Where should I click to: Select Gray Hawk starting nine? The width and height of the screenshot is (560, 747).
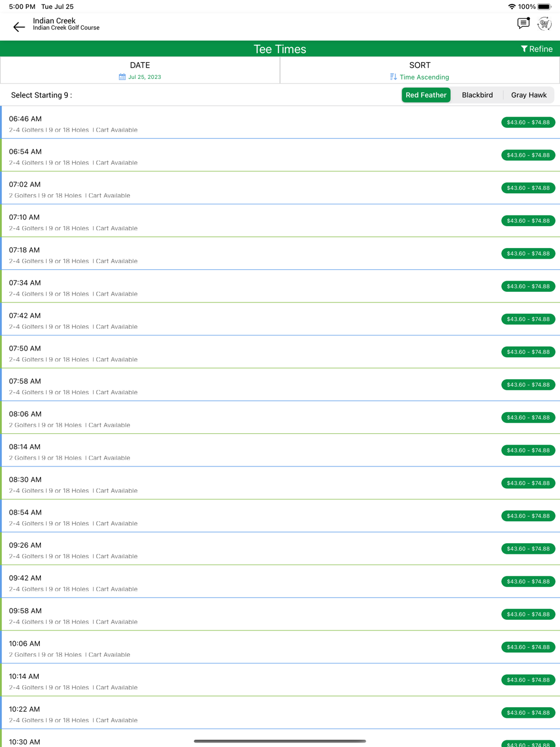pyautogui.click(x=529, y=95)
